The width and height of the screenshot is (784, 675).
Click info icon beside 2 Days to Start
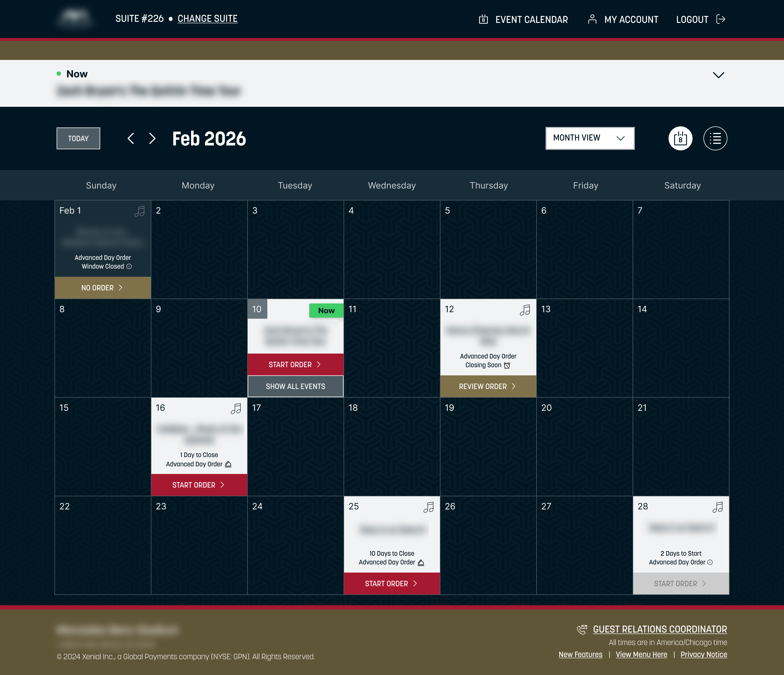(x=710, y=562)
